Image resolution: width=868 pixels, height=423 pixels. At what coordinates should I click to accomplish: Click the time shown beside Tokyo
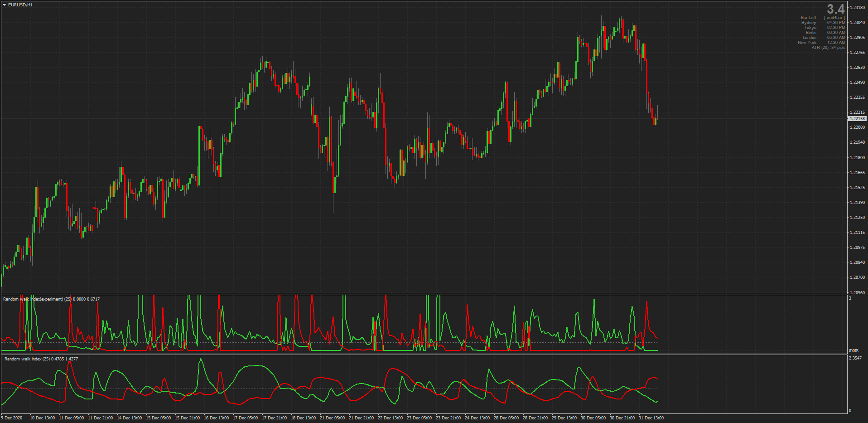click(836, 28)
